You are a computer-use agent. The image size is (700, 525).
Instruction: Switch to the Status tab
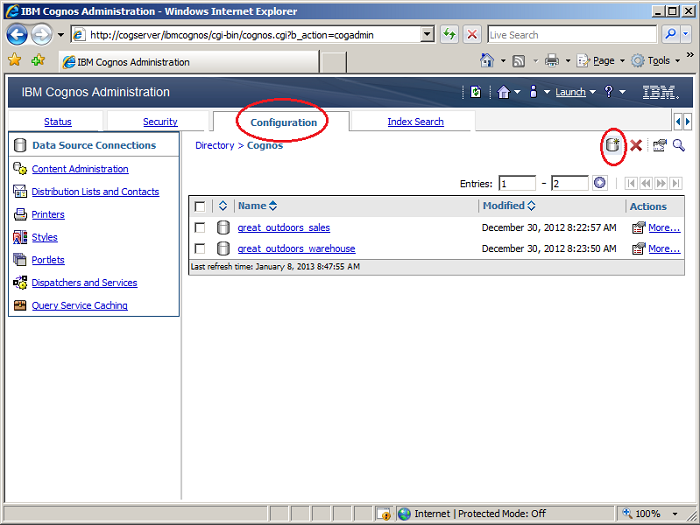pos(58,121)
